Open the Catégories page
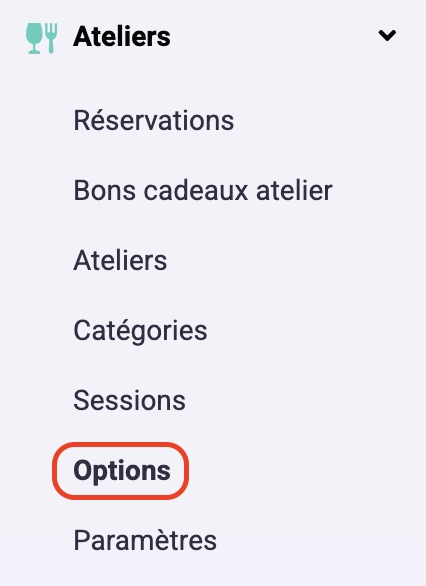 140,331
